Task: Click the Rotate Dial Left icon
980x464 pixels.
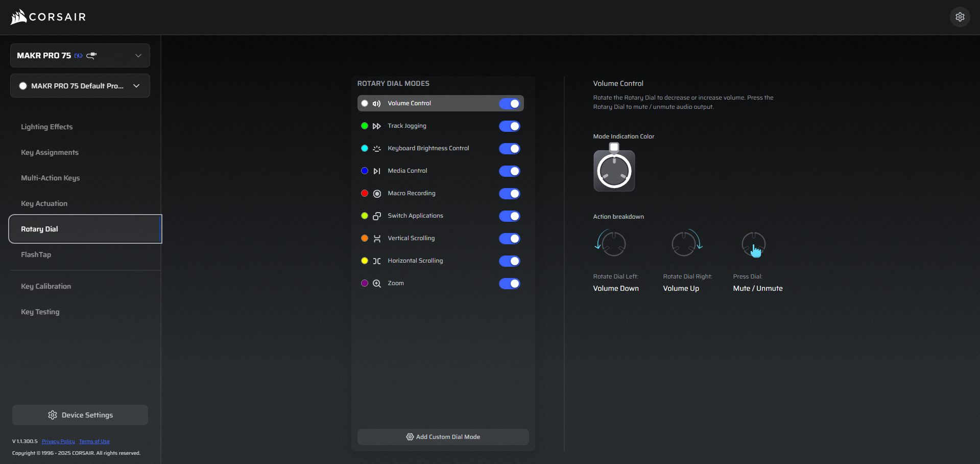Action: (611, 243)
